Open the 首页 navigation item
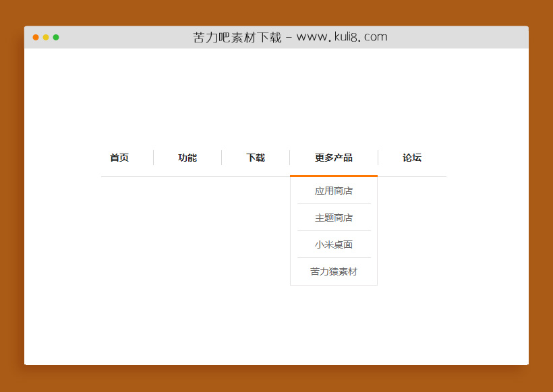 (x=119, y=158)
